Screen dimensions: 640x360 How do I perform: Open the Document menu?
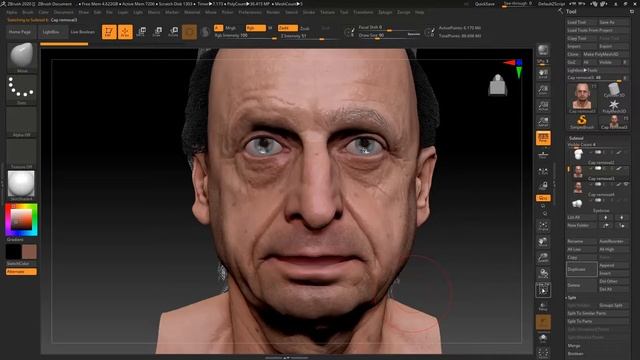(x=63, y=12)
